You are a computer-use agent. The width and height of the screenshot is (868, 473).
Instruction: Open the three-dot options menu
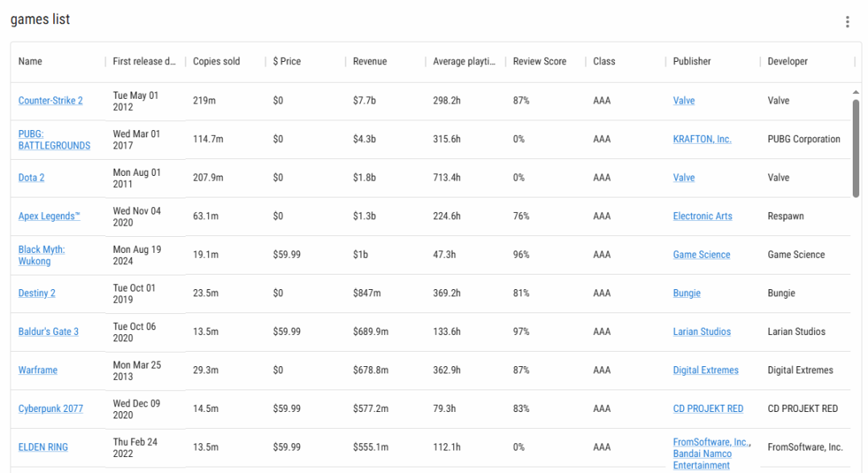(847, 22)
